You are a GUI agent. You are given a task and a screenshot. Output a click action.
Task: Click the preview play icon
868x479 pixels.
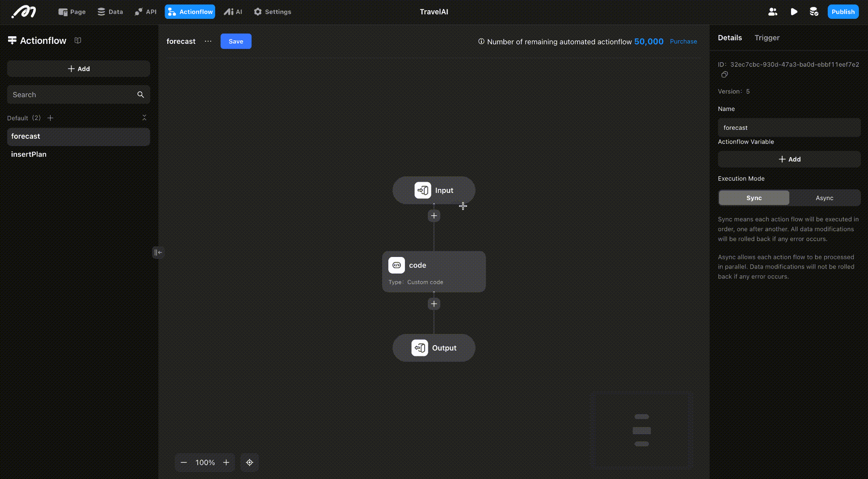point(794,12)
